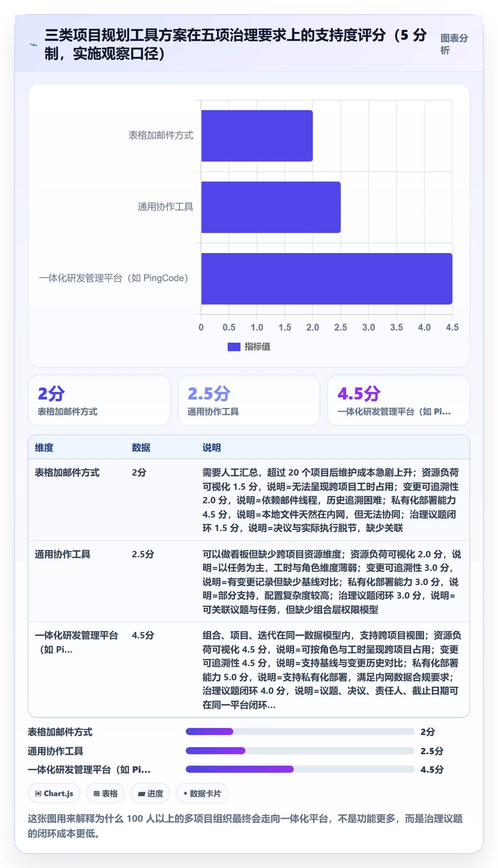Click the 进度 tag
Viewport: 498px width, 868px height.
150,793
